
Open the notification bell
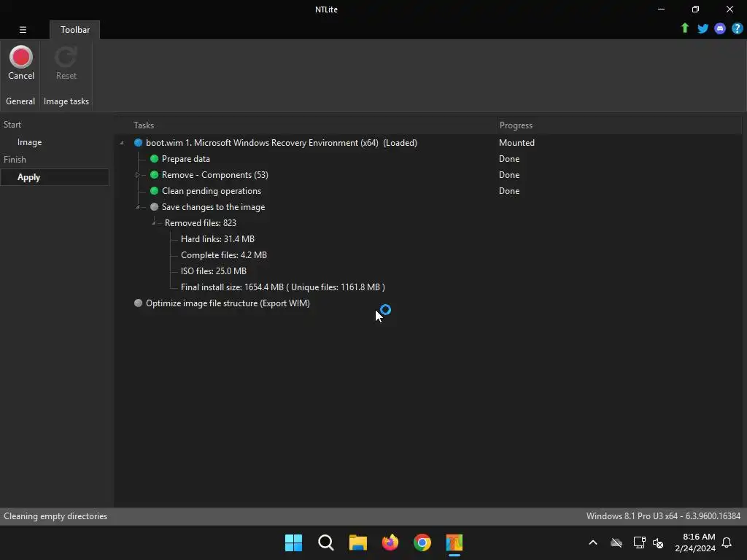tap(727, 542)
